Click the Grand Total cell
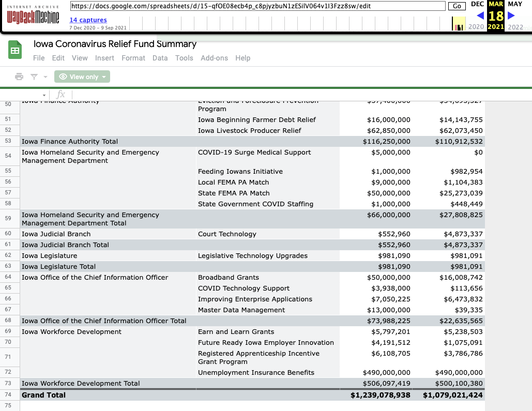Viewport: 532px width, 411px height. pos(108,394)
